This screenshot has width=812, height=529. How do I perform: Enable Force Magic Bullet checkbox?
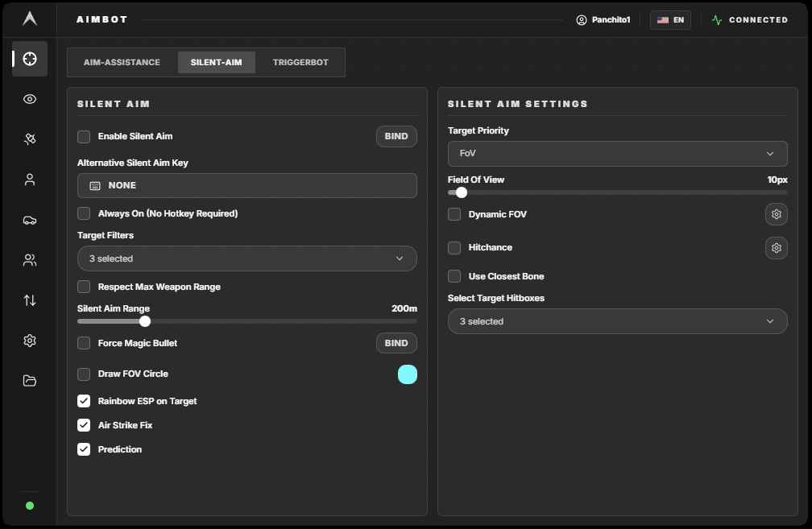coord(84,343)
